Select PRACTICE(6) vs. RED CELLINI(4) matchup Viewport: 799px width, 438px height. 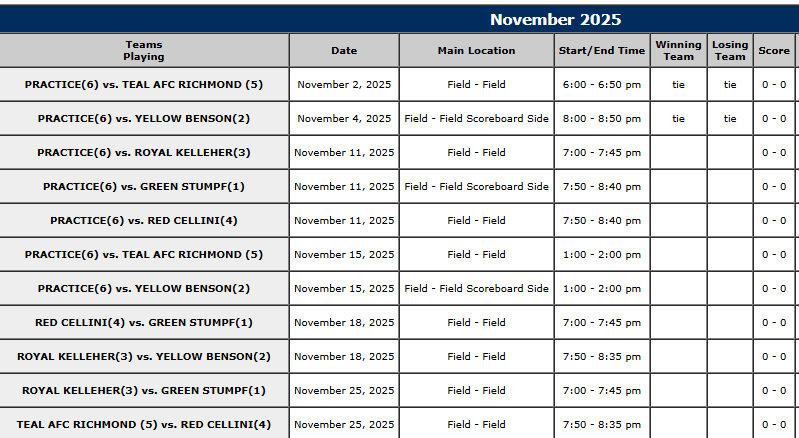point(144,221)
